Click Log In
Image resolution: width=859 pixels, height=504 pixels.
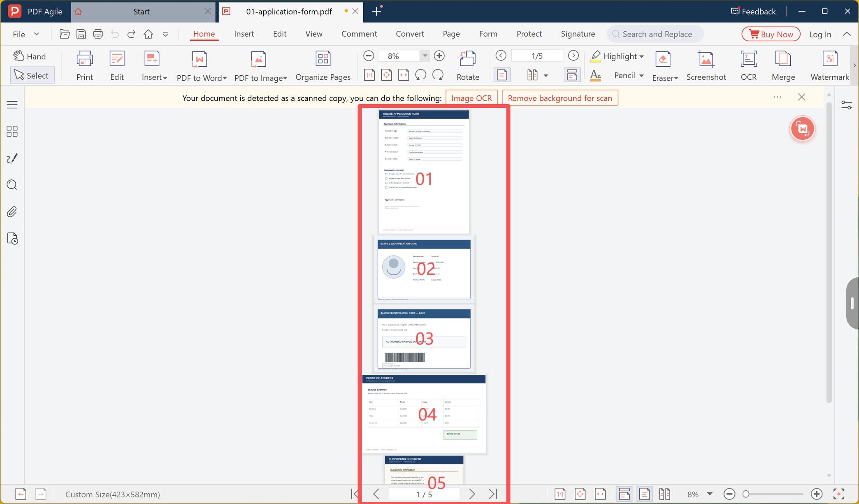[820, 34]
